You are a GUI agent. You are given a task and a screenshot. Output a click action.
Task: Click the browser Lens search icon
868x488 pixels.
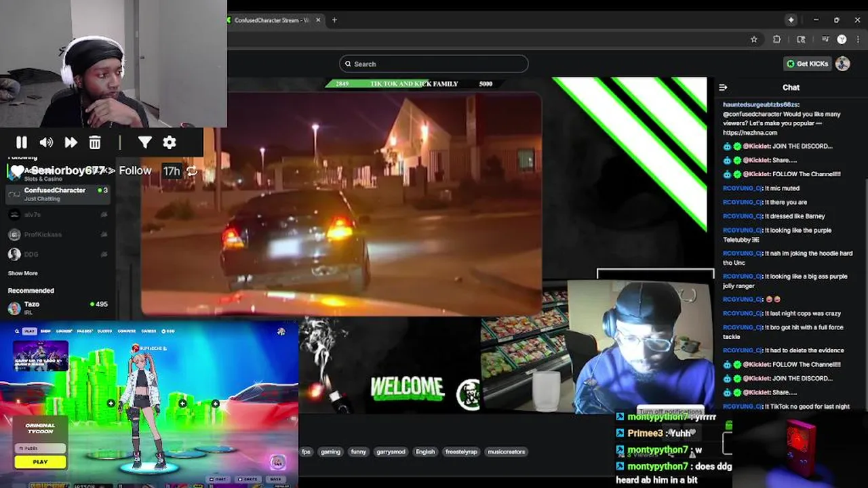(x=801, y=39)
